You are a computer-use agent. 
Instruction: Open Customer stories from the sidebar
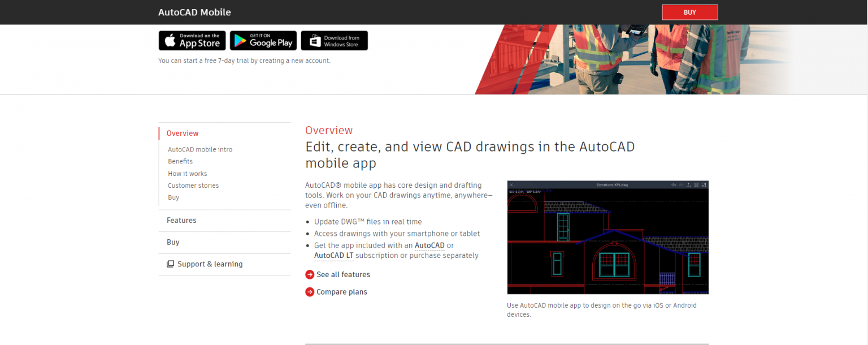point(193,186)
